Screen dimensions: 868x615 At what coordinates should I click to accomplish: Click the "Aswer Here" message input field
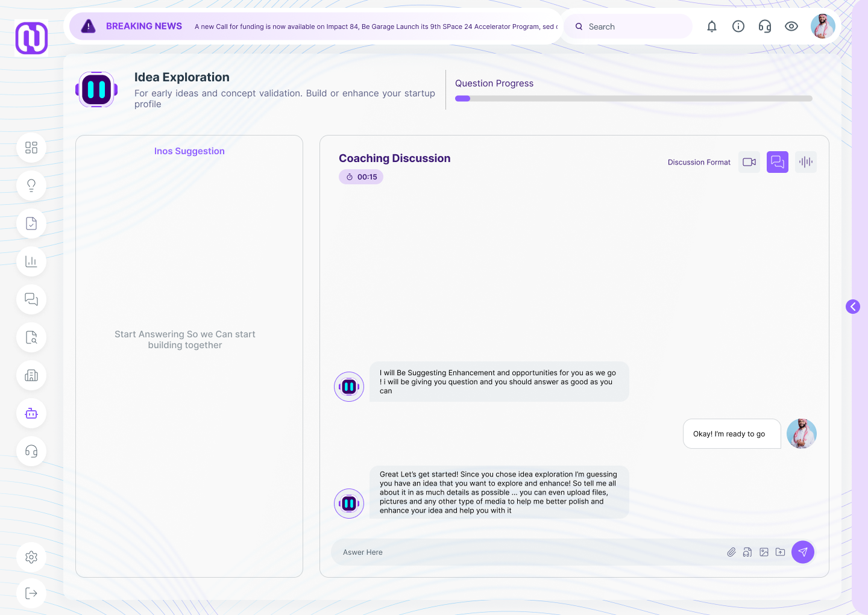pyautogui.click(x=524, y=552)
